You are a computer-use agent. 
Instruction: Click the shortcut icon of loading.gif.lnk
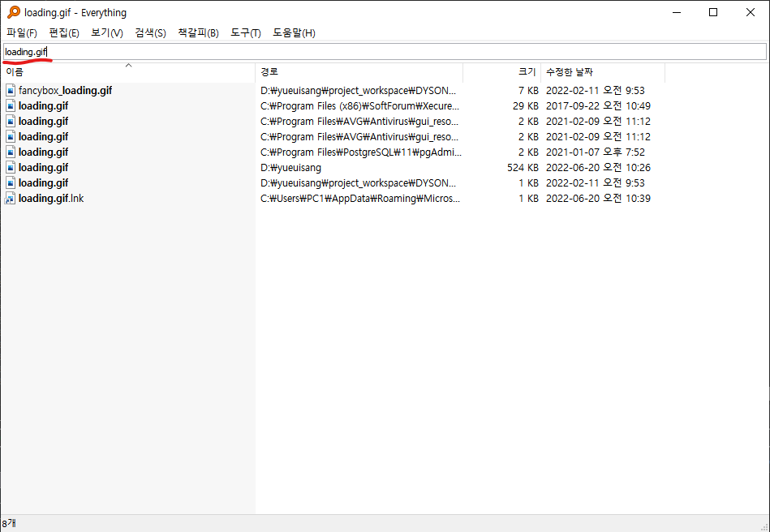(11, 198)
